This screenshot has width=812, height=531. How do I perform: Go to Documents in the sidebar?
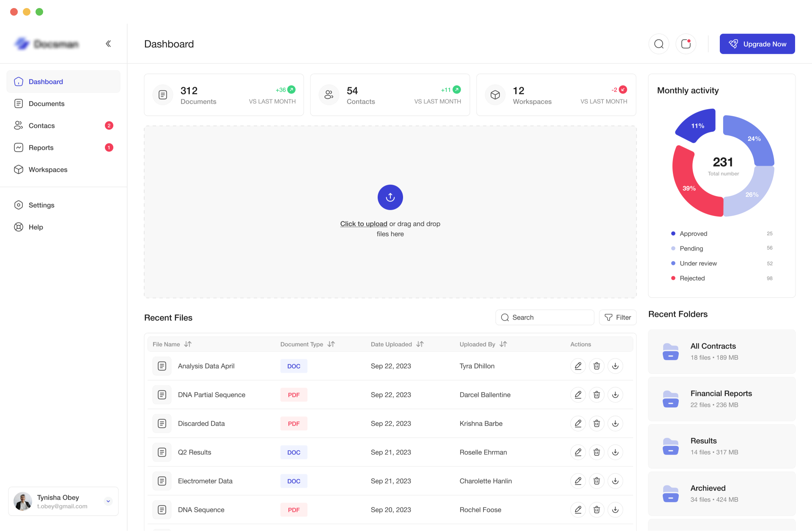63,104
